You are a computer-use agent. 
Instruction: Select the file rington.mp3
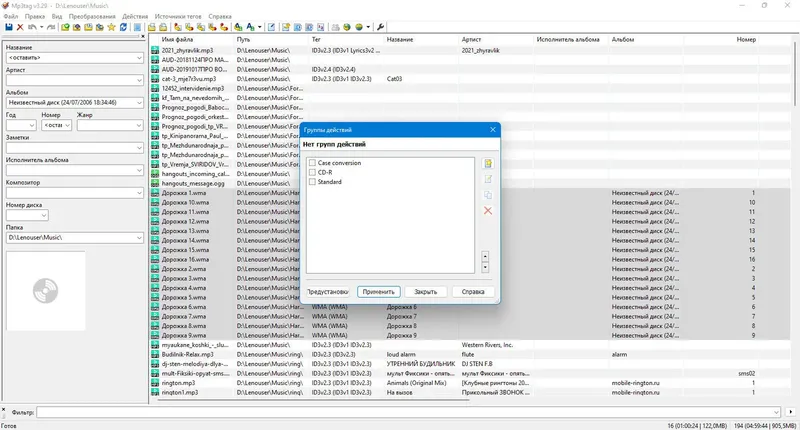click(178, 383)
